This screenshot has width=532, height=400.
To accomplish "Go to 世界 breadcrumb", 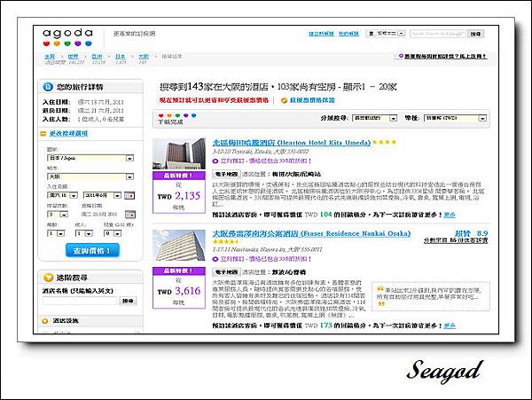I will [73, 56].
